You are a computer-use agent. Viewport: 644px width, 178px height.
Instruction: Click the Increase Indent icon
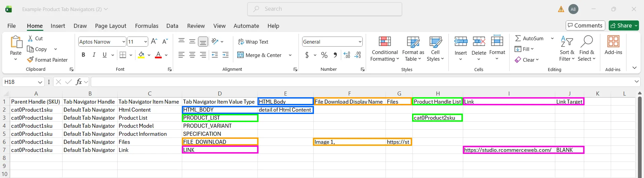click(x=226, y=55)
